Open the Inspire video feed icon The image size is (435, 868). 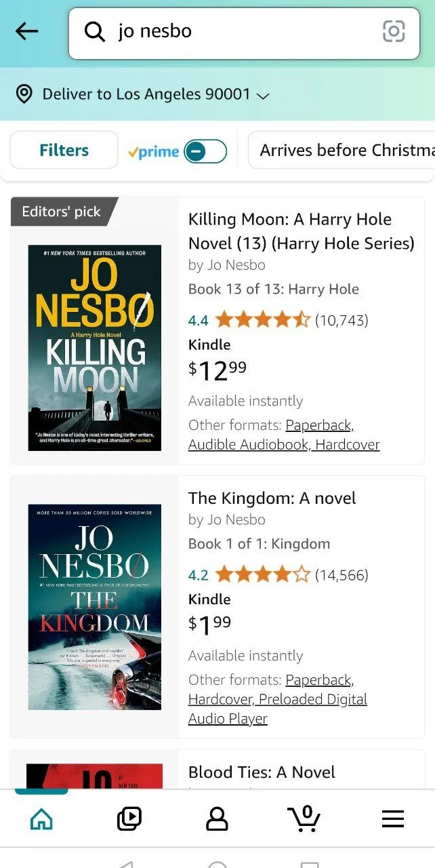coord(129,819)
